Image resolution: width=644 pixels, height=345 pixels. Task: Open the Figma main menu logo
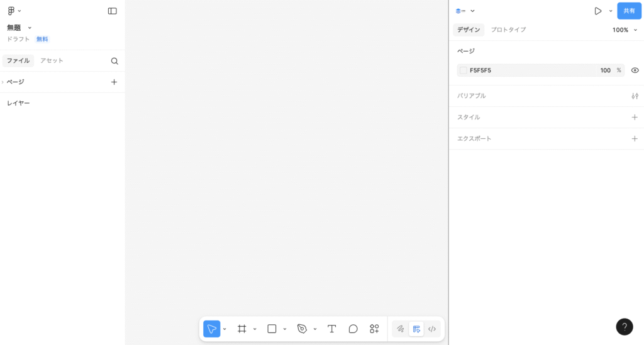coord(11,11)
